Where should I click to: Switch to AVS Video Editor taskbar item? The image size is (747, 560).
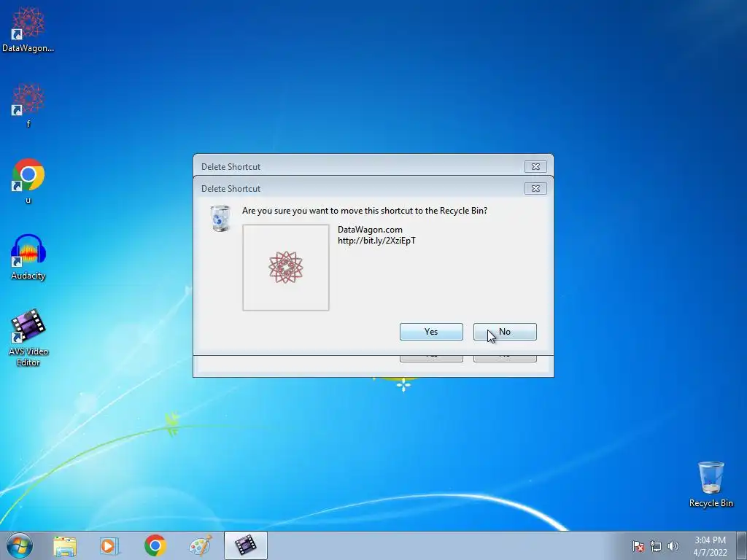245,545
